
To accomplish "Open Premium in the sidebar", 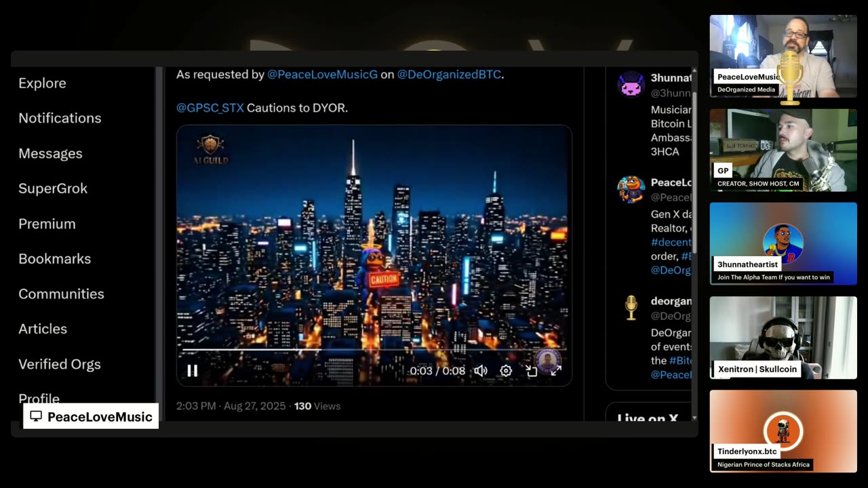I will [x=47, y=224].
